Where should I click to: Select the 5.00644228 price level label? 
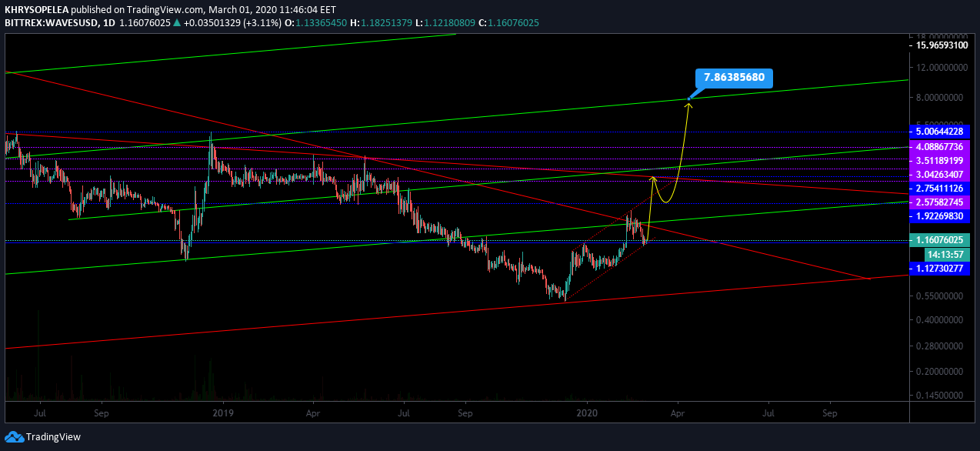[x=940, y=132]
